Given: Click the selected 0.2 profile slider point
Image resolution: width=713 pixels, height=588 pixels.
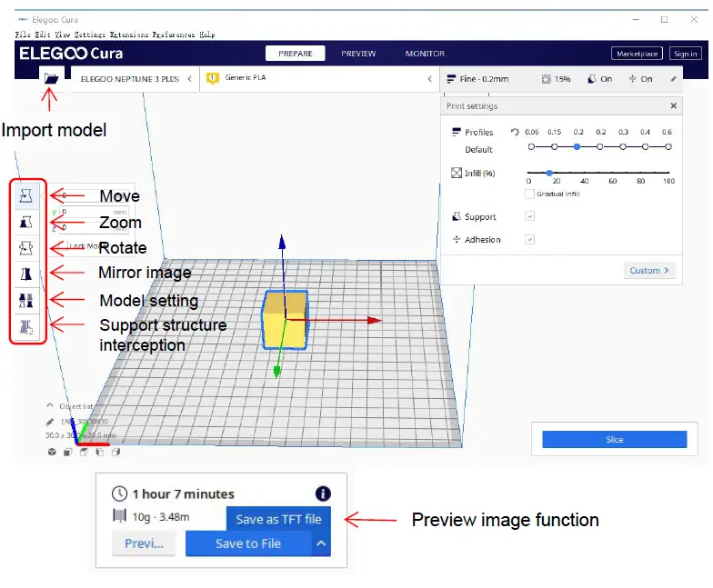Looking at the screenshot, I should click(577, 147).
